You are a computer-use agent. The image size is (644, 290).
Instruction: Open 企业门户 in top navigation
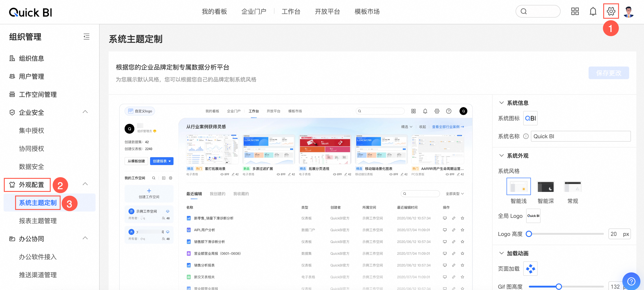(x=254, y=12)
